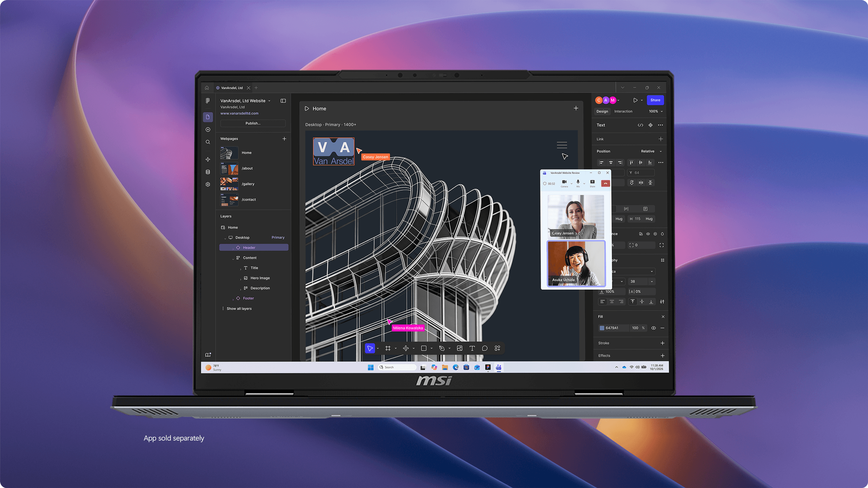Open typography advanced settings sliders icon
Screen dimensions: 868x488
(662, 302)
